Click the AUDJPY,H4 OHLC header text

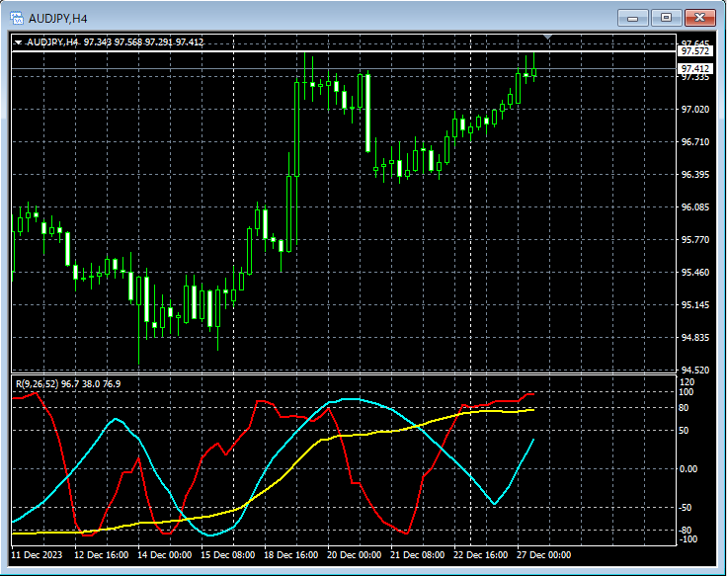point(116,42)
